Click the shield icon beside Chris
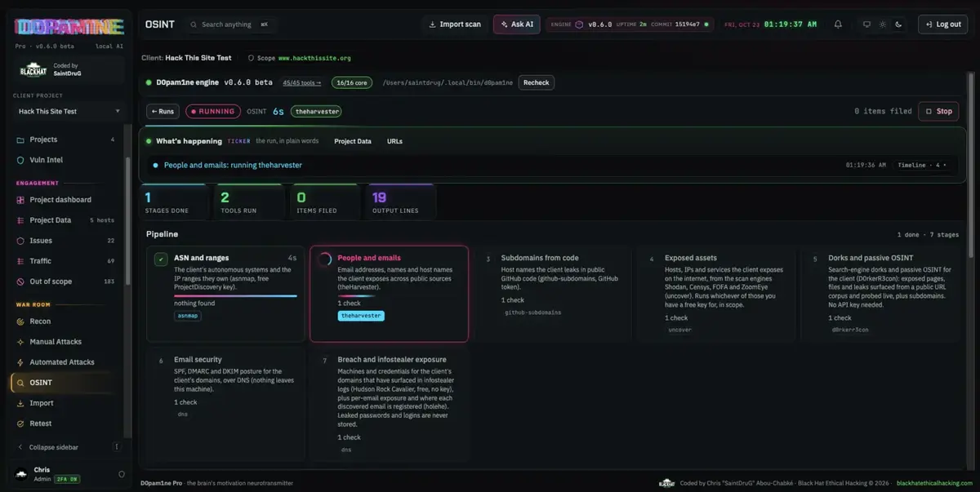 pos(122,474)
